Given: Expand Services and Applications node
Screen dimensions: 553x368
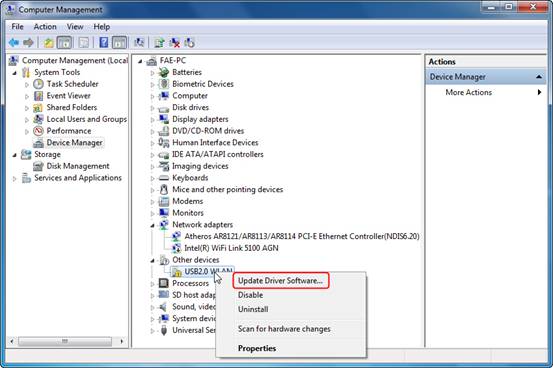Looking at the screenshot, I should tap(14, 179).
